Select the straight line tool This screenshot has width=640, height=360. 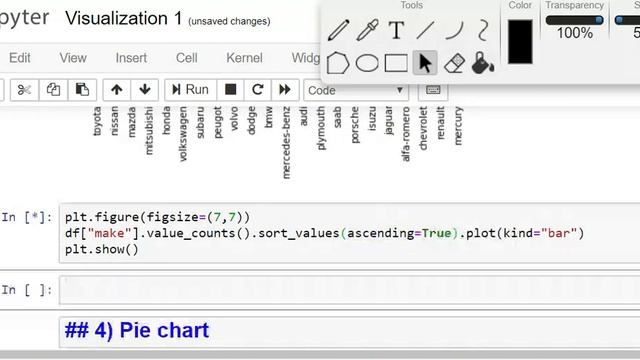click(425, 30)
